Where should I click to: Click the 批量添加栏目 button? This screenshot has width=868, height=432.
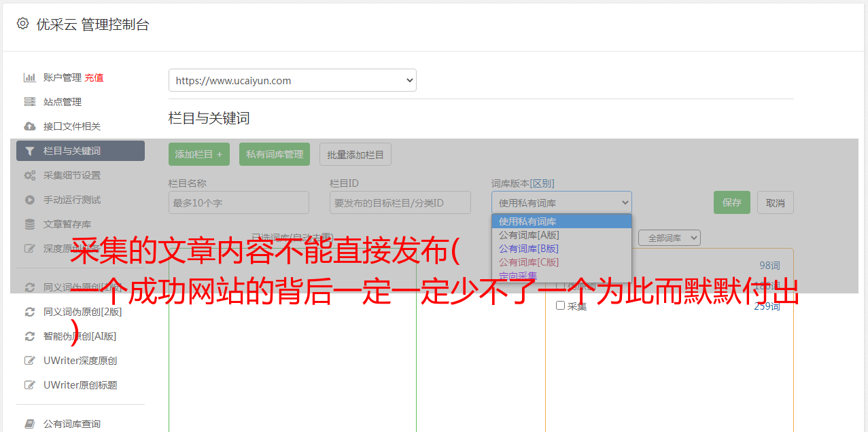355,154
